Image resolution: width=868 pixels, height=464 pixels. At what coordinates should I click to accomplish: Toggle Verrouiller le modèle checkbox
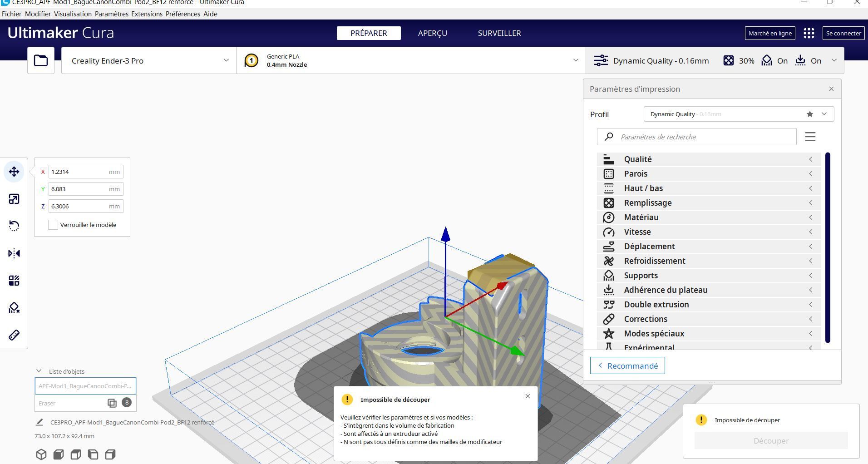pyautogui.click(x=53, y=225)
